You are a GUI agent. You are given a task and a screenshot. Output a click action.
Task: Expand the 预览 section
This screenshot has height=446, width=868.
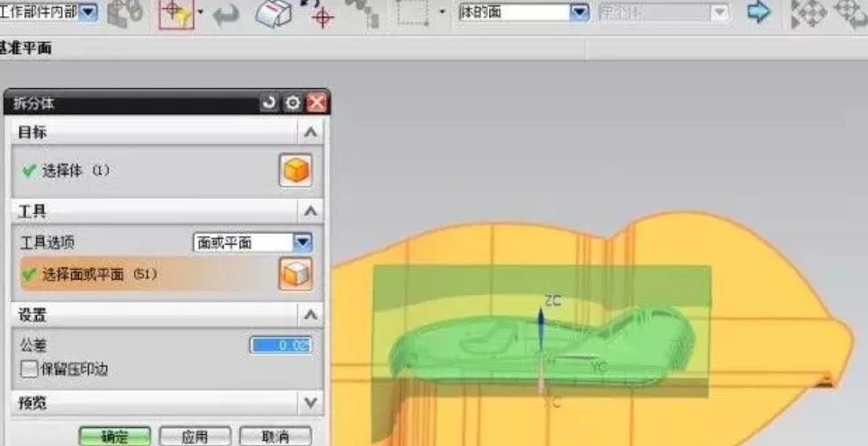click(311, 403)
